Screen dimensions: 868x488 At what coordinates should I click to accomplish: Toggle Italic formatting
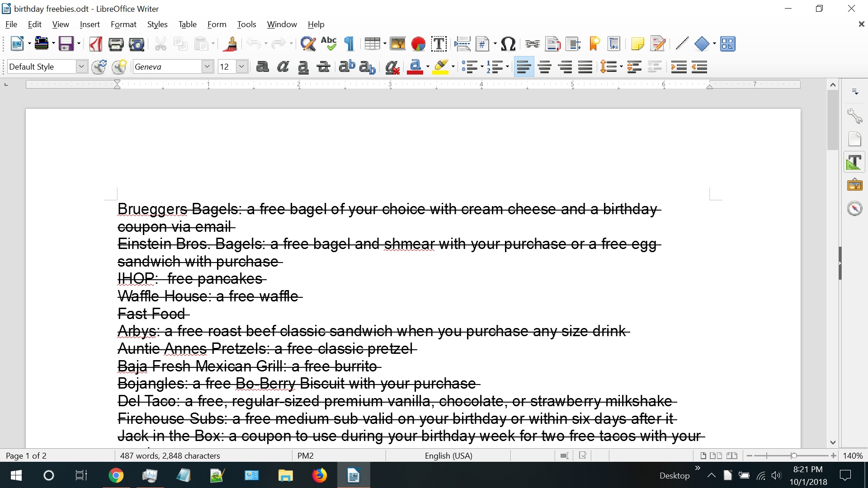tap(283, 67)
